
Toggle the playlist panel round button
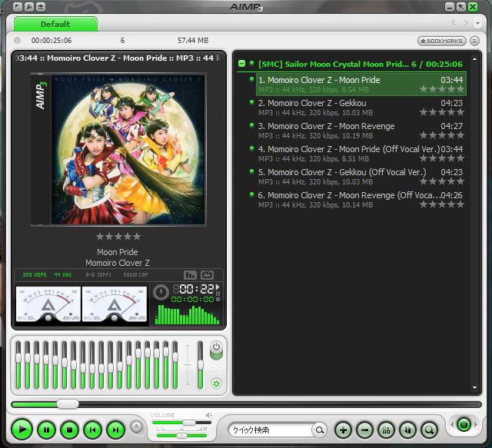click(x=464, y=425)
